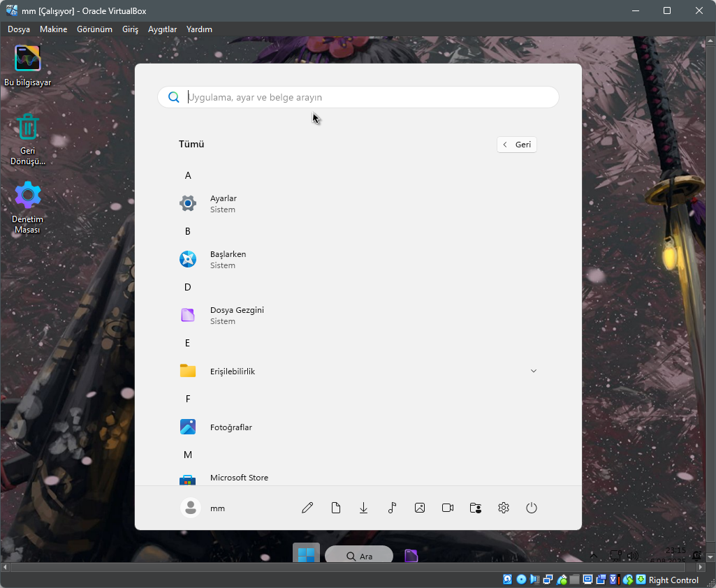Click the pencil edit icon in Start footer
716x588 pixels.
click(x=307, y=508)
